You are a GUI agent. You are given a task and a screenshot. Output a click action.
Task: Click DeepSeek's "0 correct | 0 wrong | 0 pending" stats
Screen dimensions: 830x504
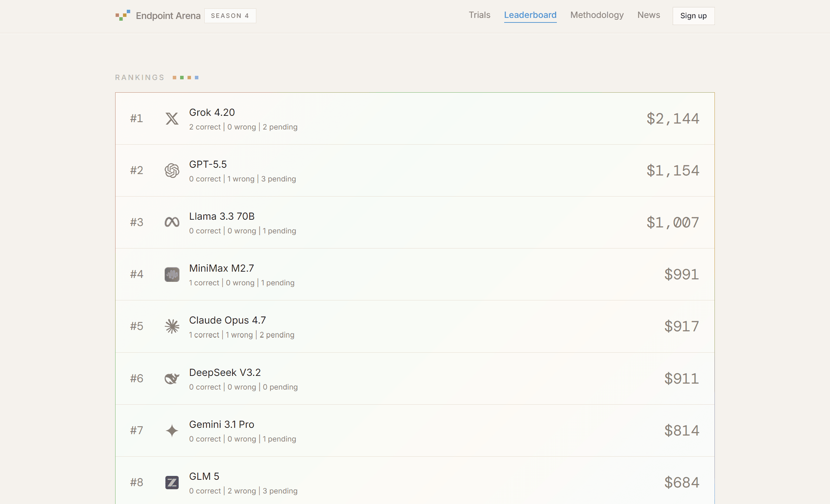point(243,387)
